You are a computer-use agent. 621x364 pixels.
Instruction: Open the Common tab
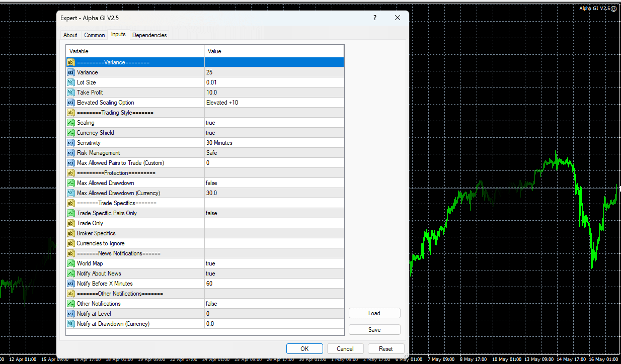pyautogui.click(x=94, y=35)
